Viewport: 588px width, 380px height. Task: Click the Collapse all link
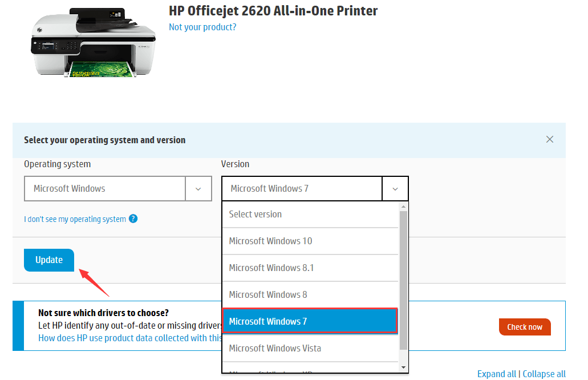(544, 374)
